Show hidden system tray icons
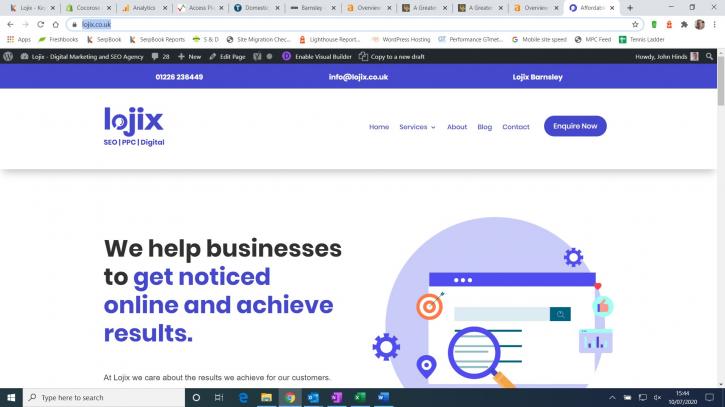 (x=612, y=398)
